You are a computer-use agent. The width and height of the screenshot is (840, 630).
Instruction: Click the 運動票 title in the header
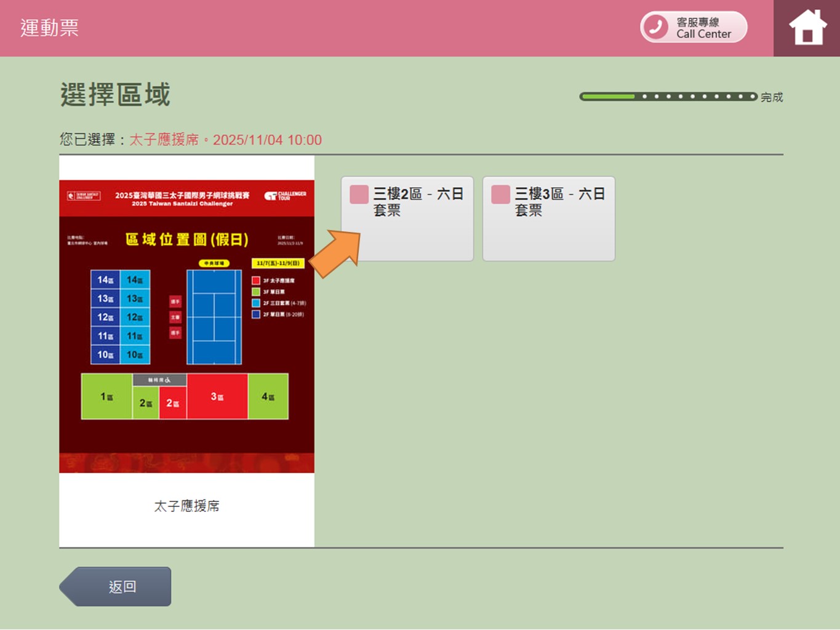tap(49, 28)
